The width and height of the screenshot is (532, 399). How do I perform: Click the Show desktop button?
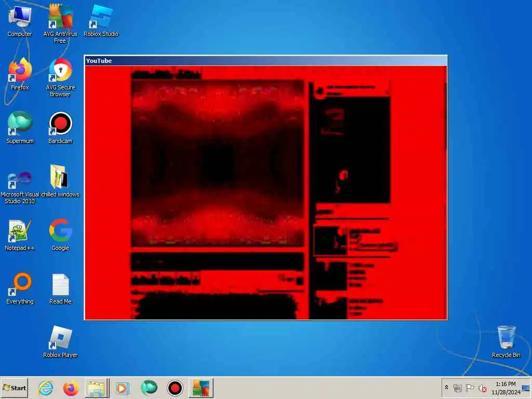(x=526, y=388)
